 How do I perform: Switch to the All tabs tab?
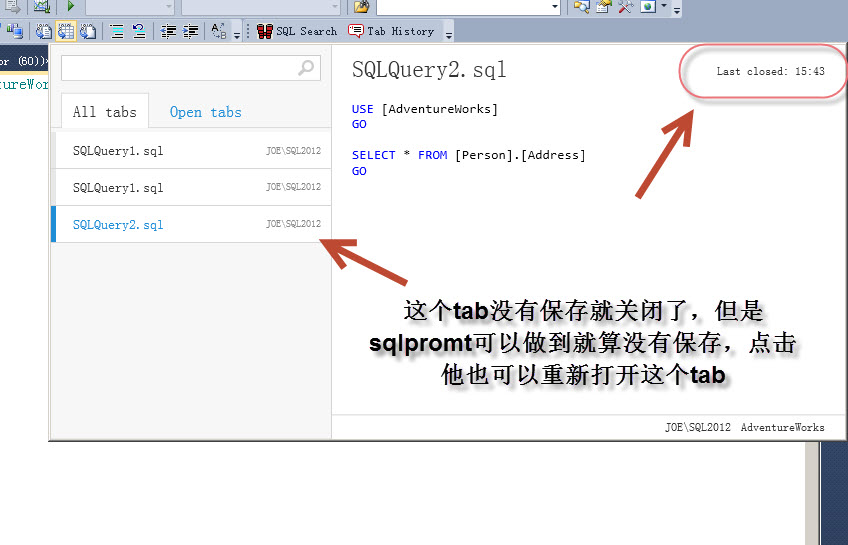pyautogui.click(x=104, y=112)
